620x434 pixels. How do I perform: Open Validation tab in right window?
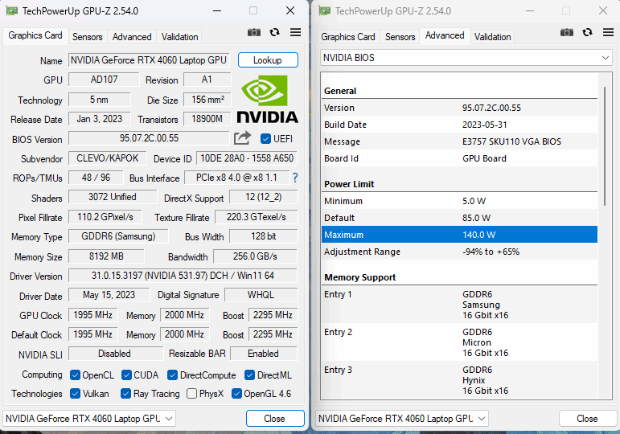[x=493, y=37]
